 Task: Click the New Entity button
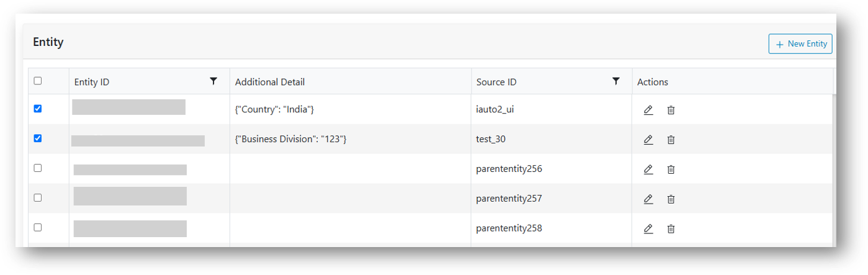click(x=800, y=44)
